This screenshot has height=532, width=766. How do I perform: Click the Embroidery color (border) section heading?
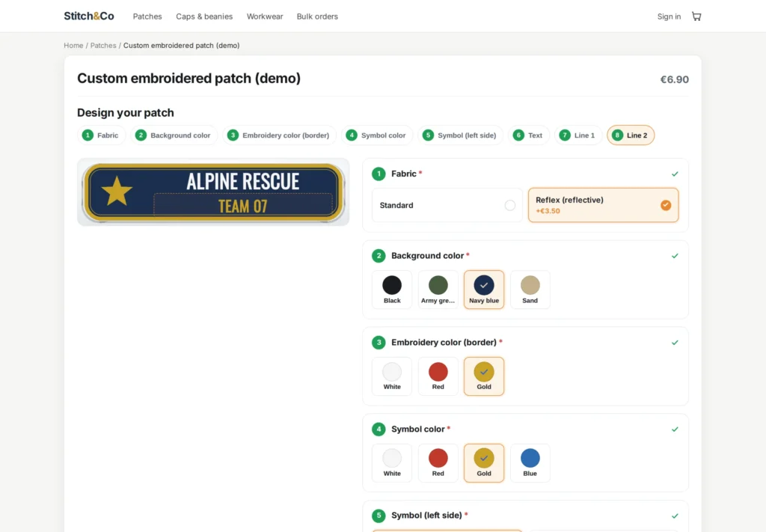click(444, 343)
